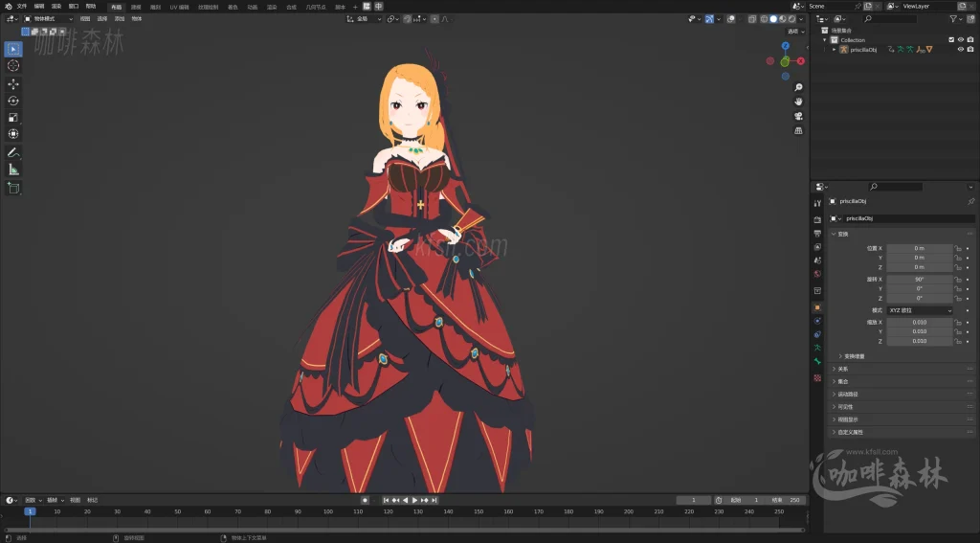Pin the priscillaObj properties context
Screen dimensions: 980x543
(970, 201)
